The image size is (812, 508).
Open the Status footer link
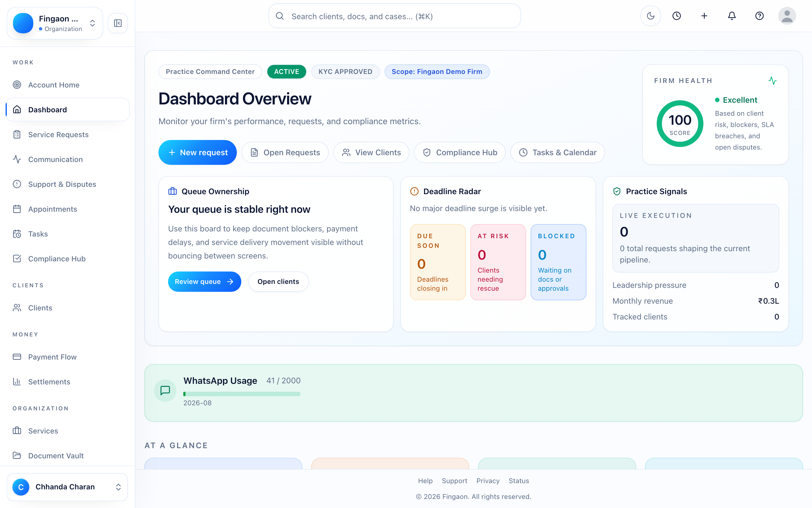click(x=519, y=480)
